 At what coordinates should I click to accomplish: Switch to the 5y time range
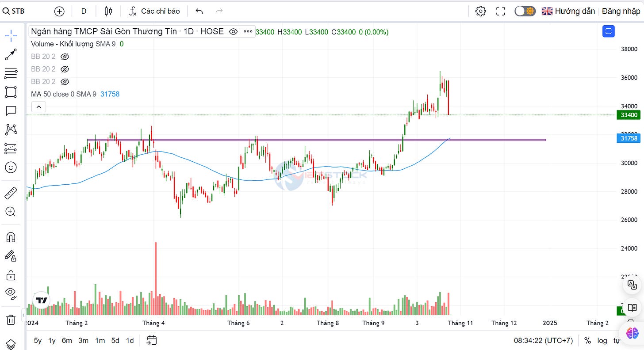[x=38, y=340]
